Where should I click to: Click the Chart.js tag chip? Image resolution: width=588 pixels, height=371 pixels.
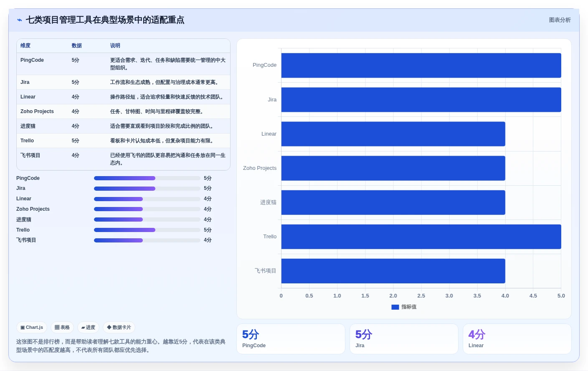coord(32,328)
